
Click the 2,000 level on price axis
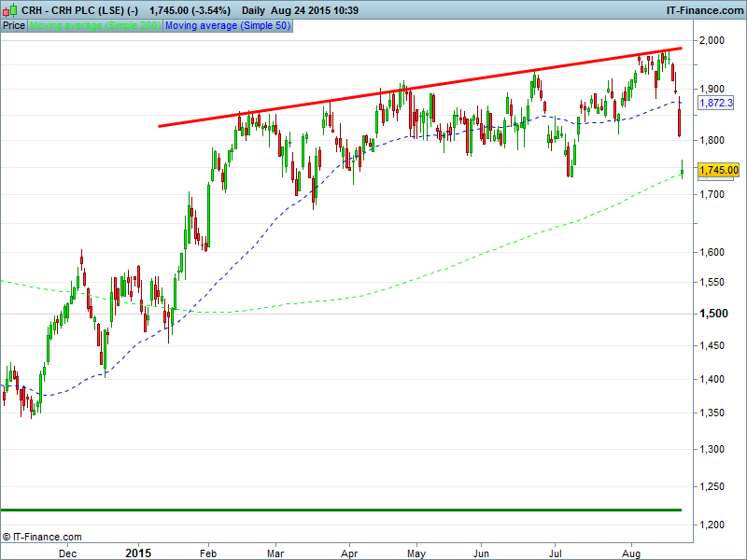point(712,41)
